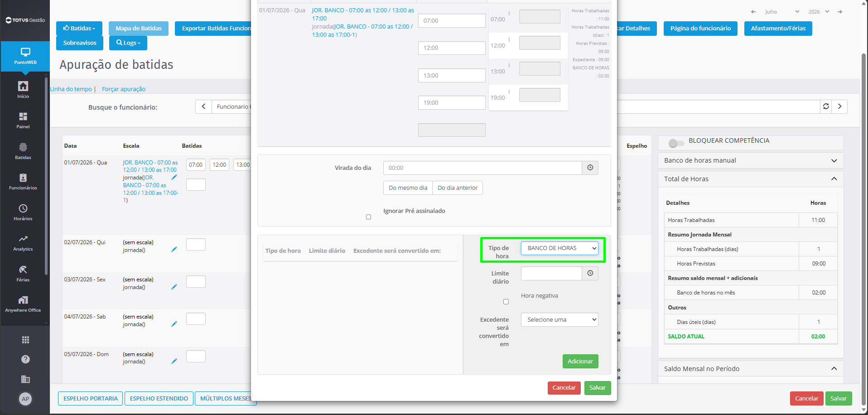Edit jornada pencil for 05/07/2026
Screen dimensions: 868x415
pyautogui.click(x=174, y=361)
